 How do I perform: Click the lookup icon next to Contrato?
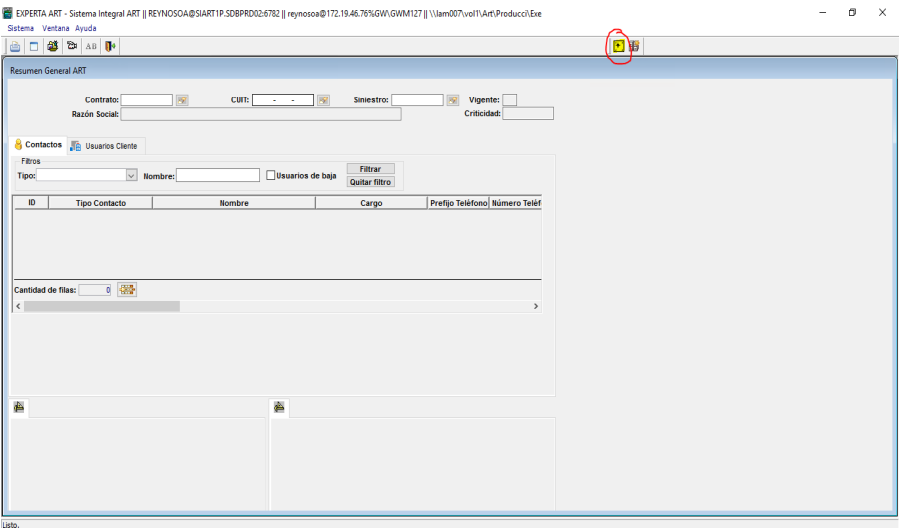[x=182, y=100]
